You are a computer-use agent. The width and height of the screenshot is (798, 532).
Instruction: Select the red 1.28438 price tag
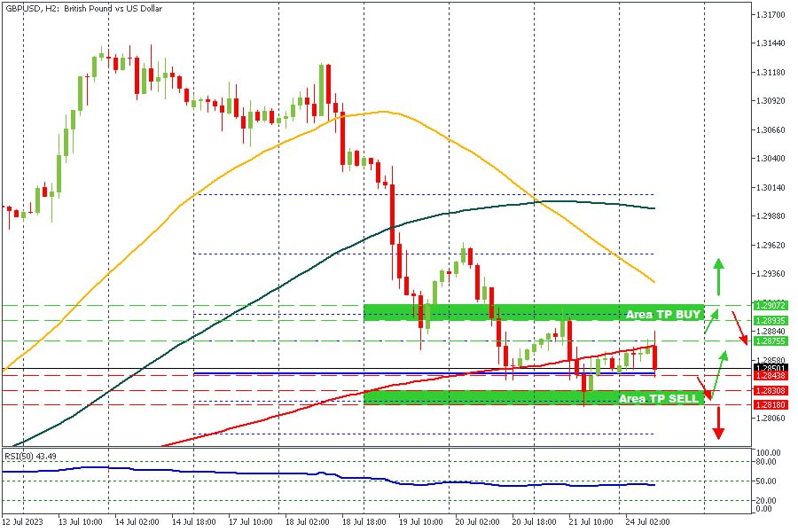pyautogui.click(x=771, y=376)
